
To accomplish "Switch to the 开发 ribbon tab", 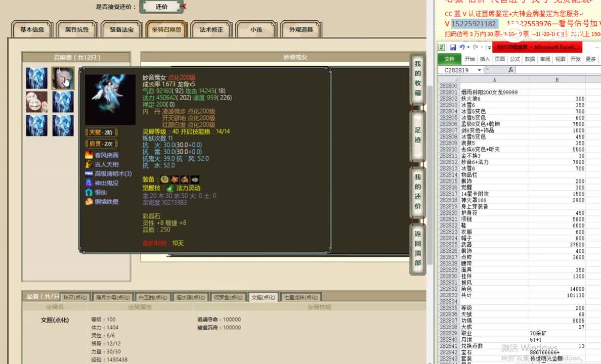I will click(575, 59).
